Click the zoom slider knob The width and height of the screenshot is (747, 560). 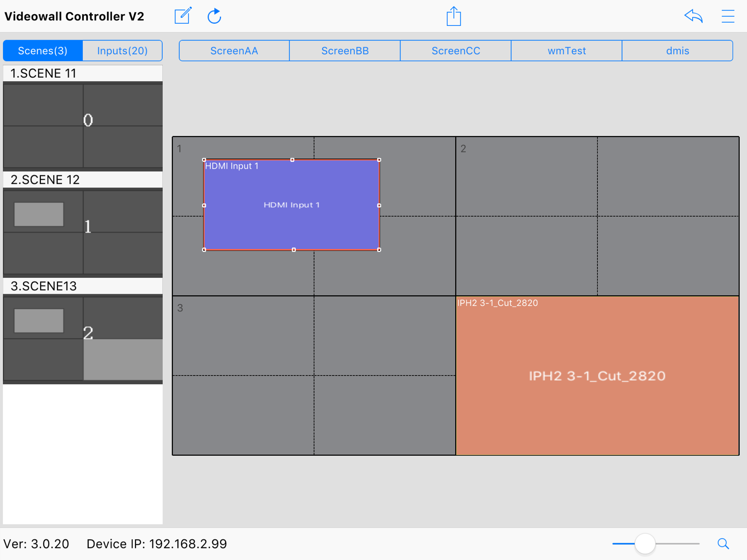coord(645,543)
